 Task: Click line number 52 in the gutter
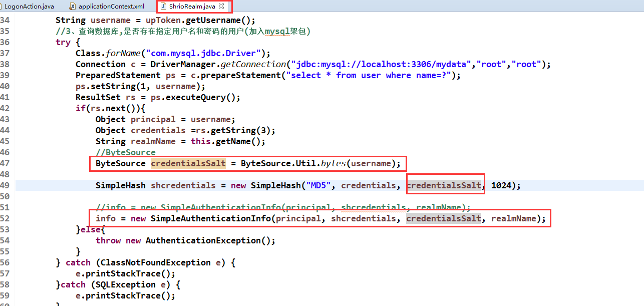[5, 218]
